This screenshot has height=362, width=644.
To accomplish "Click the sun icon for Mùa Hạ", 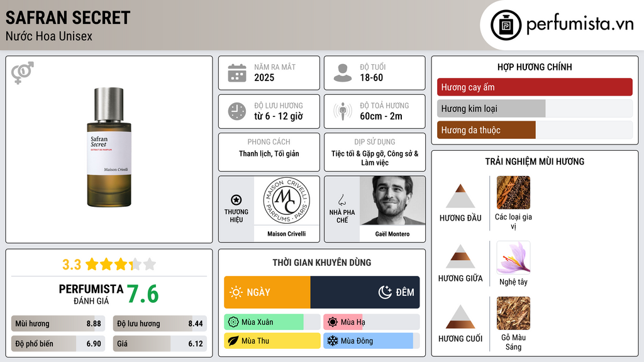I will pos(333,322).
